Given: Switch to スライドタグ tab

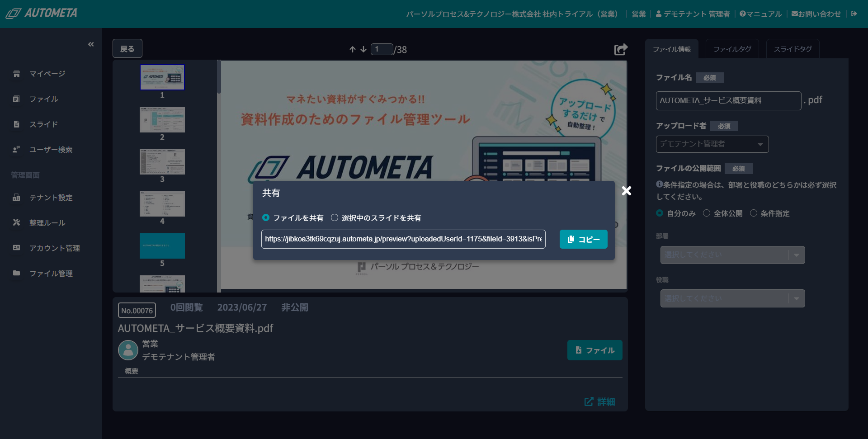Looking at the screenshot, I should 793,49.
